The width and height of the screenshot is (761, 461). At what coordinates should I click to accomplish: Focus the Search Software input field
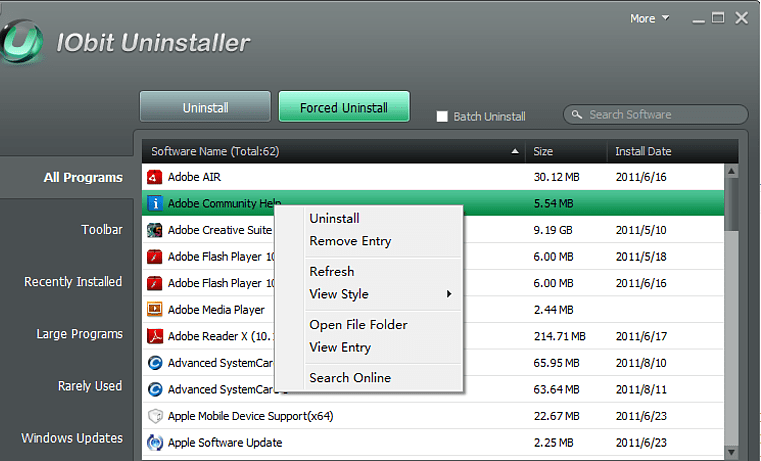pos(656,115)
